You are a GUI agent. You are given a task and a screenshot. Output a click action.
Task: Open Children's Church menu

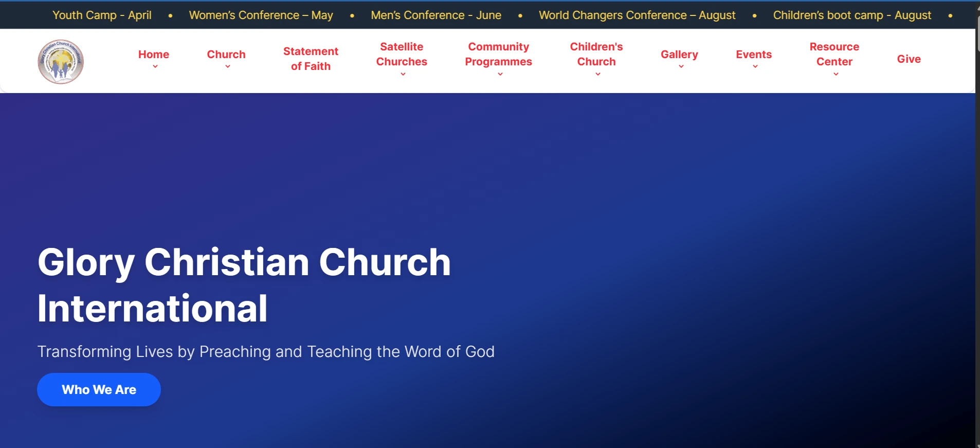pyautogui.click(x=596, y=54)
